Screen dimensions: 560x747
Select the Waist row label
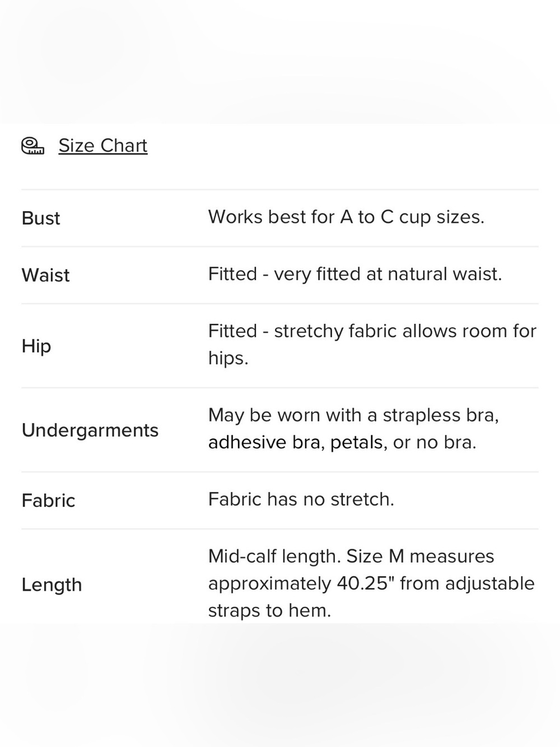click(x=46, y=275)
